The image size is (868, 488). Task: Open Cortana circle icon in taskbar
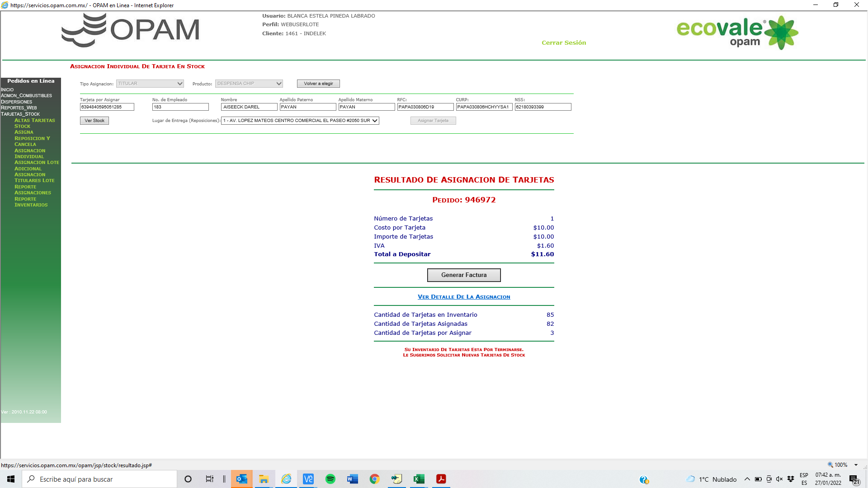click(x=188, y=479)
